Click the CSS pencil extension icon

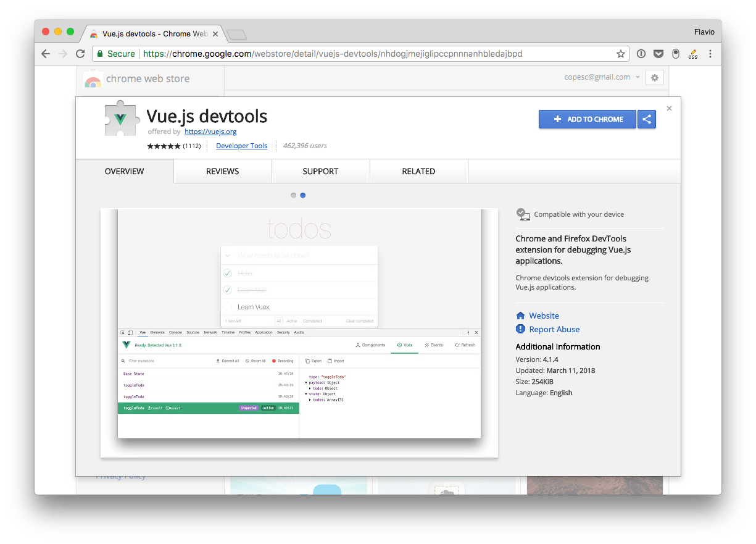click(x=692, y=54)
